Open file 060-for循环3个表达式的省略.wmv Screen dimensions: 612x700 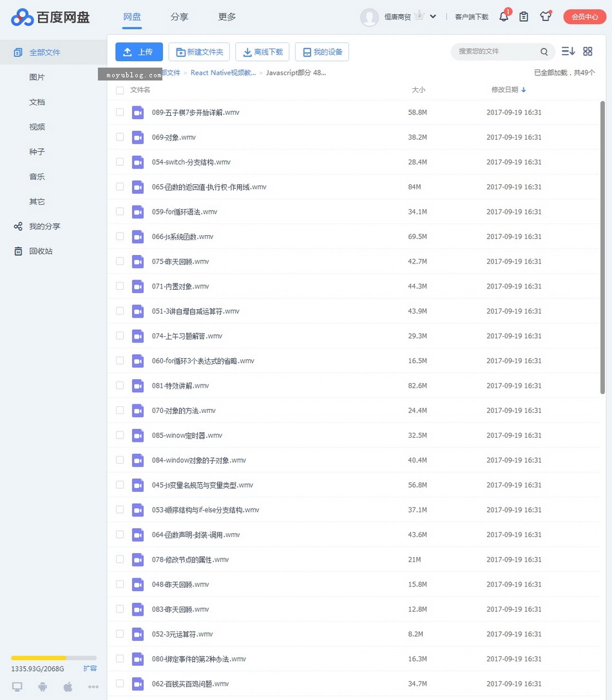pos(203,361)
